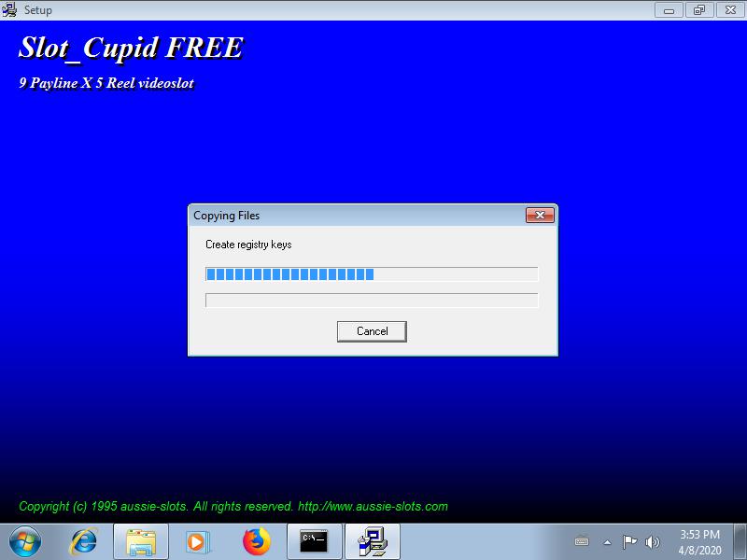The height and width of the screenshot is (560, 747).
Task: Switch to the Command Prompt window
Action: tap(314, 542)
